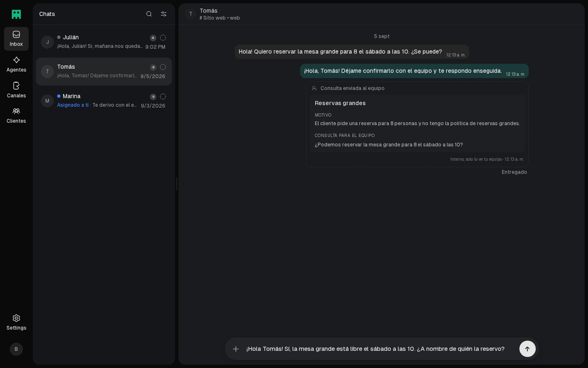Click the green app logo icon
Screen dimensions: 588x368
point(16,14)
